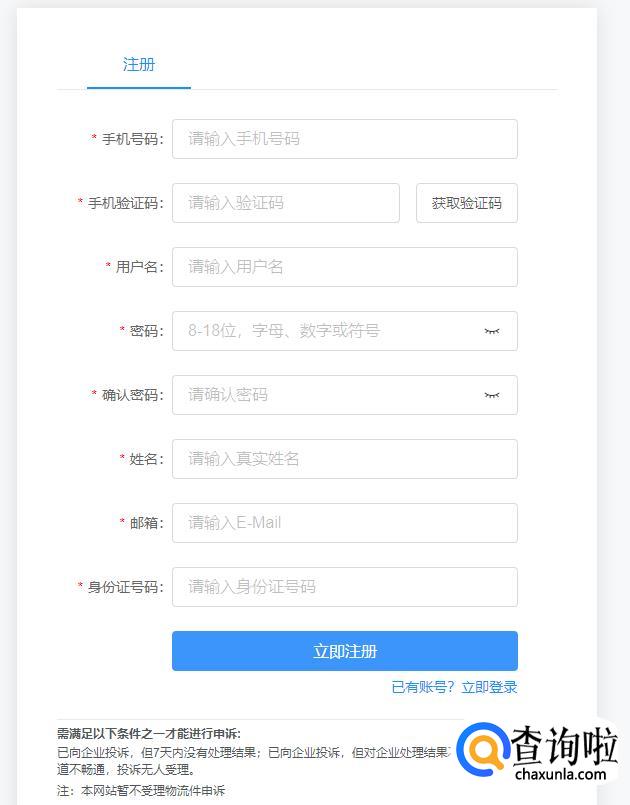This screenshot has height=805, width=630.
Task: Click the 手机验证码 input box
Action: pos(286,203)
